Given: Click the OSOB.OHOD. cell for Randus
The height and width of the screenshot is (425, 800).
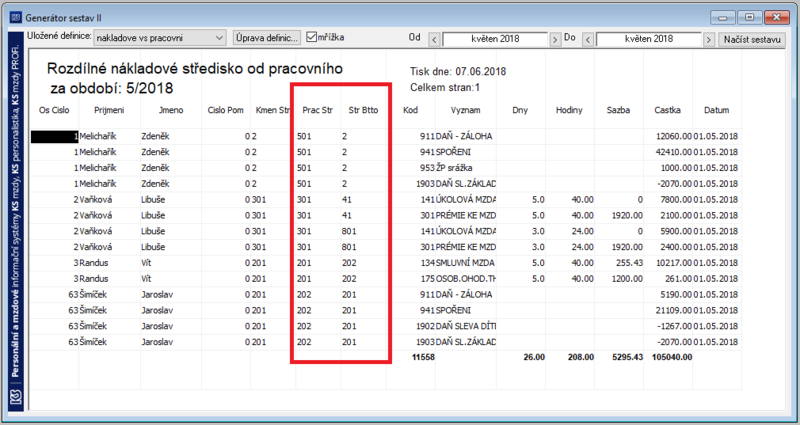Looking at the screenshot, I should coord(466,279).
